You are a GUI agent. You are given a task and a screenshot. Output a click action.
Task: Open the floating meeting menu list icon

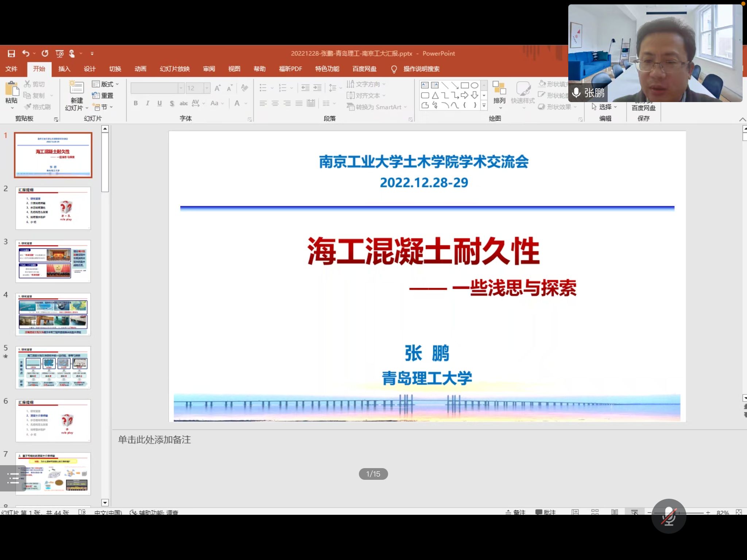(13, 478)
